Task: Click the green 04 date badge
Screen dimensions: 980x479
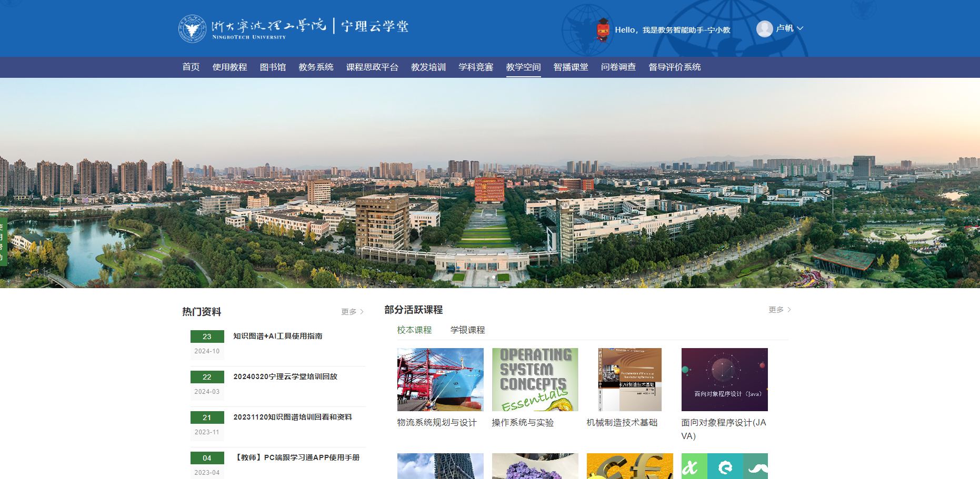Action: 207,458
